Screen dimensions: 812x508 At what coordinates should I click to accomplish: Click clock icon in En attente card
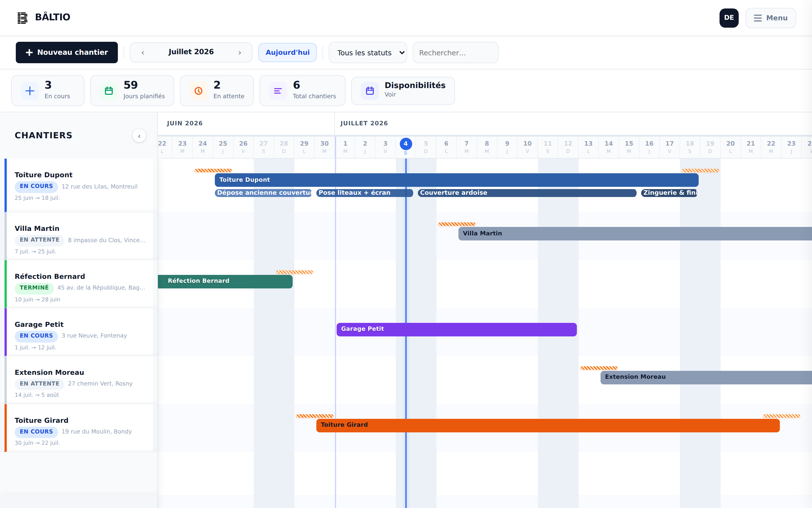click(x=198, y=91)
